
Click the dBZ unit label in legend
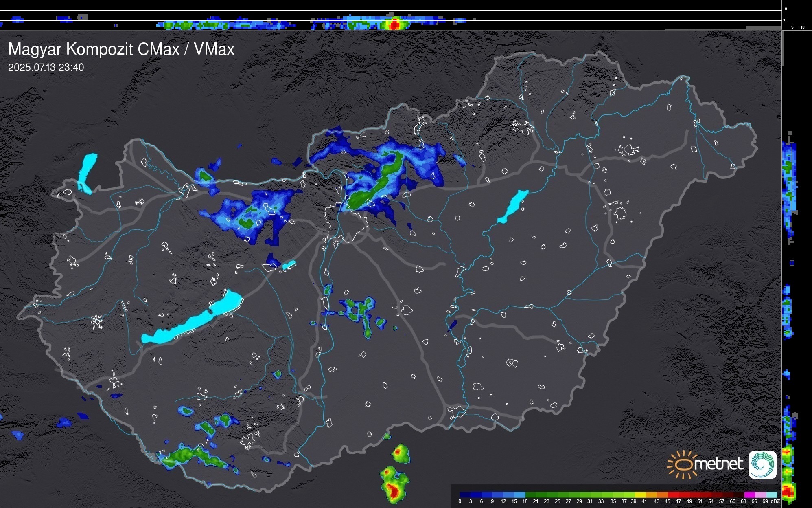click(x=775, y=501)
